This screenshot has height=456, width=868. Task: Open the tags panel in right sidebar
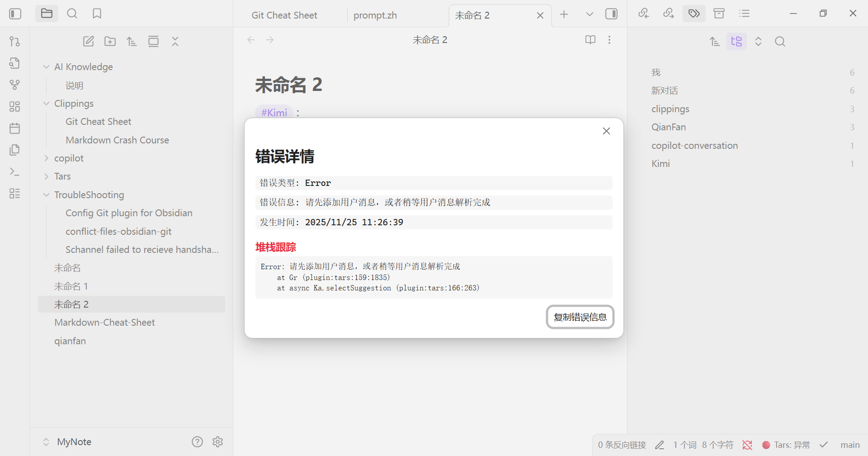694,14
